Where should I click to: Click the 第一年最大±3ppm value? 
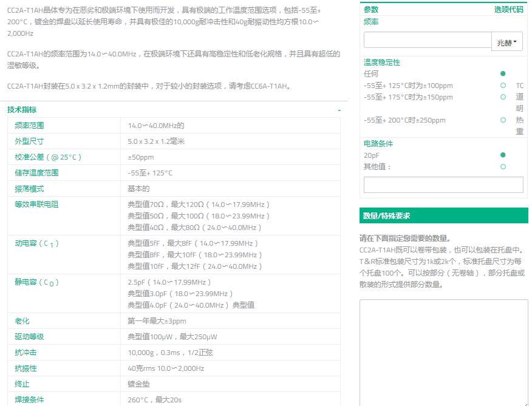(157, 321)
